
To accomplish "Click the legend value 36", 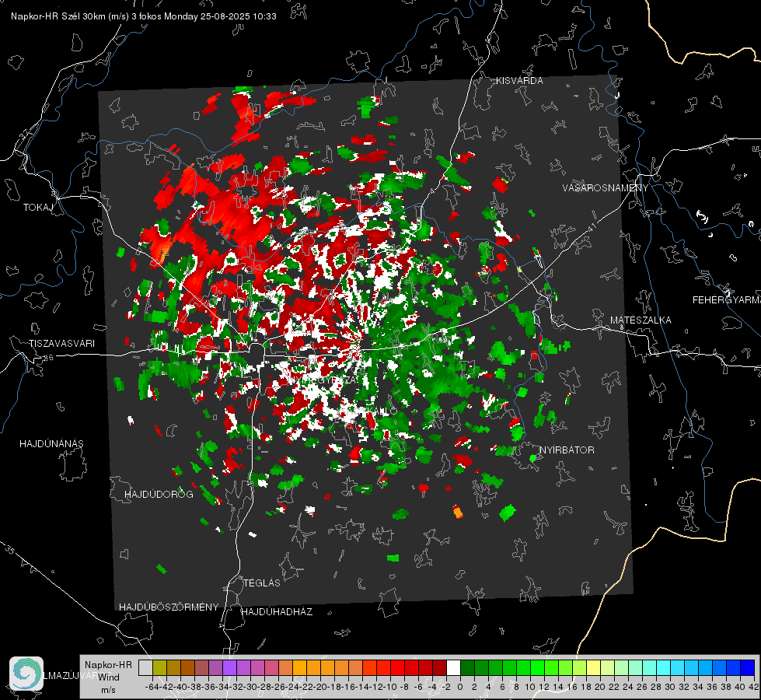I will click(x=711, y=687).
